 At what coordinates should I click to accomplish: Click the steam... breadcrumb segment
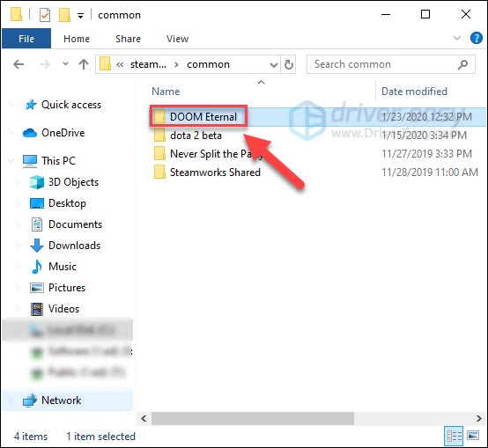point(149,64)
